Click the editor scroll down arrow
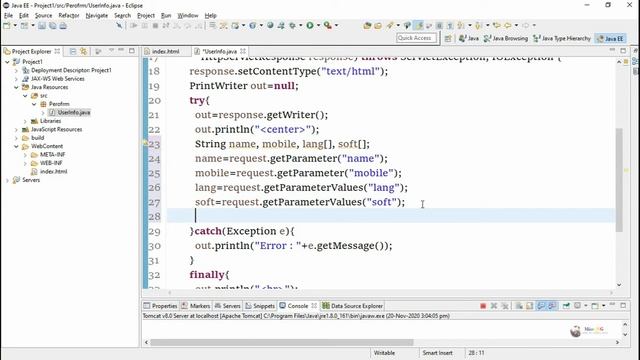Viewport: 640px width, 360px height. [x=619, y=285]
